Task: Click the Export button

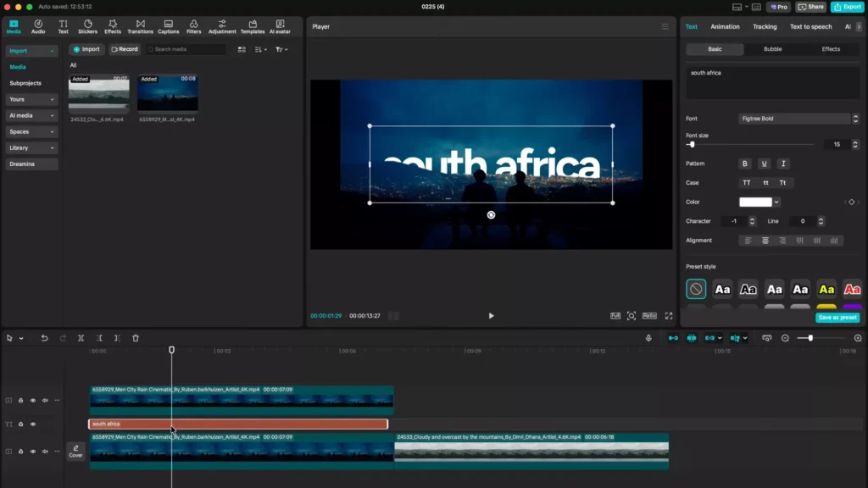Action: (847, 7)
